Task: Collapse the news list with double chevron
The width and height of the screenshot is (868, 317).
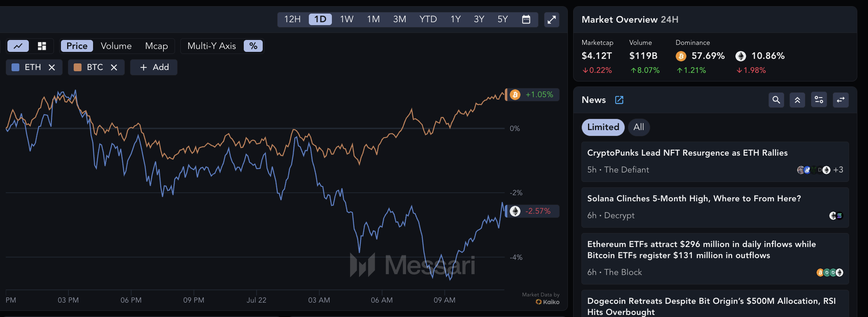Action: [798, 100]
